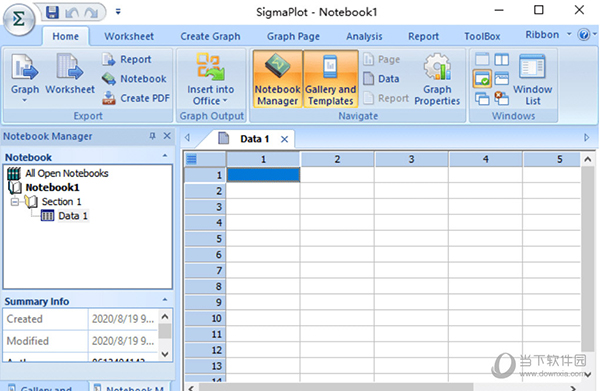Click the worksheet vertical scrollbar
This screenshot has height=391, width=600.
[x=587, y=259]
